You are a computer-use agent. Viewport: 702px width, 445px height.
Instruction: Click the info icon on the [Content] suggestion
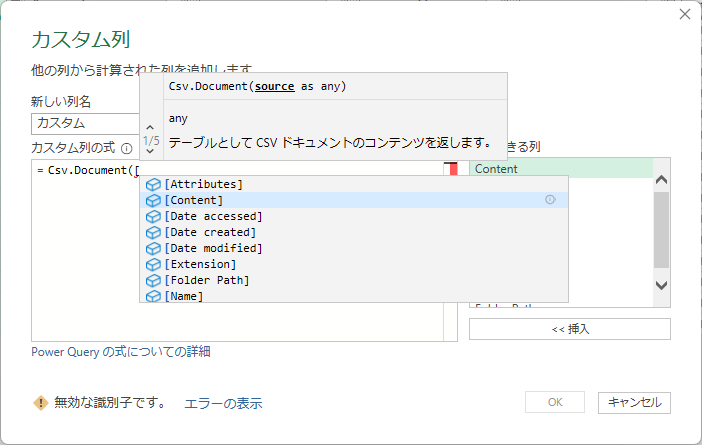[550, 200]
